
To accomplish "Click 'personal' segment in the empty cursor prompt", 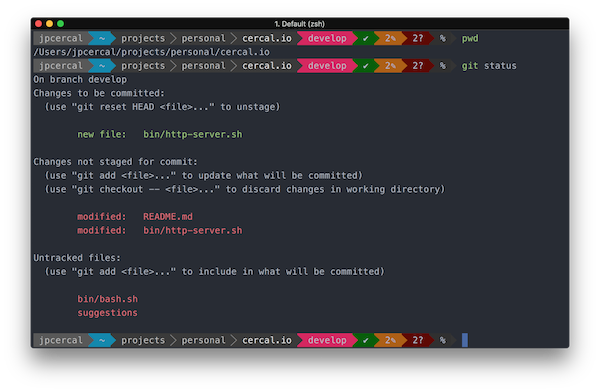I will (204, 340).
